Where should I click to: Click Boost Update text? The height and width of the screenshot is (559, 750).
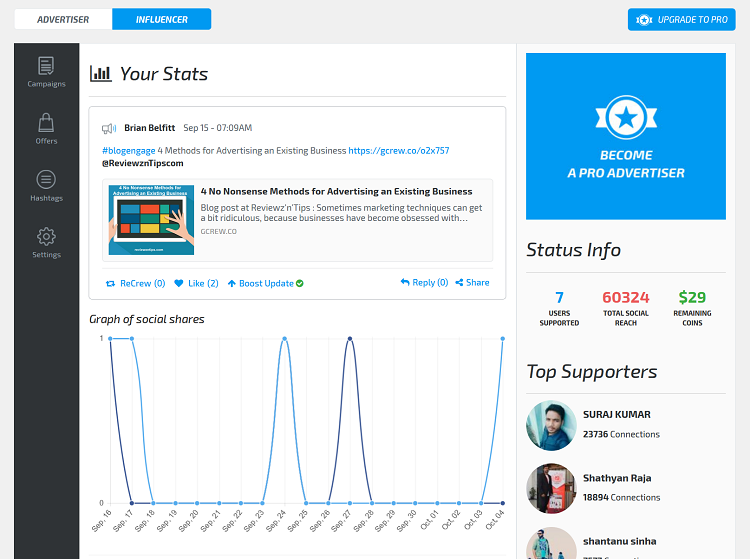(266, 284)
